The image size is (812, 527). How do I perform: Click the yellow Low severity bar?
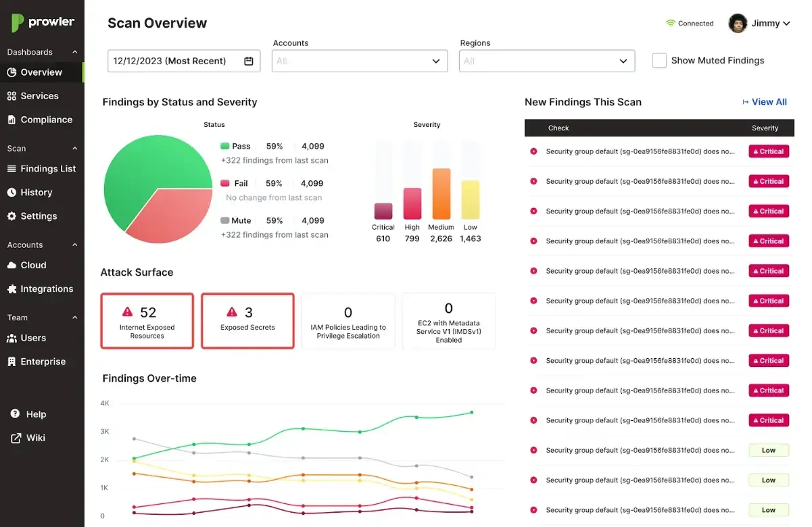point(471,200)
